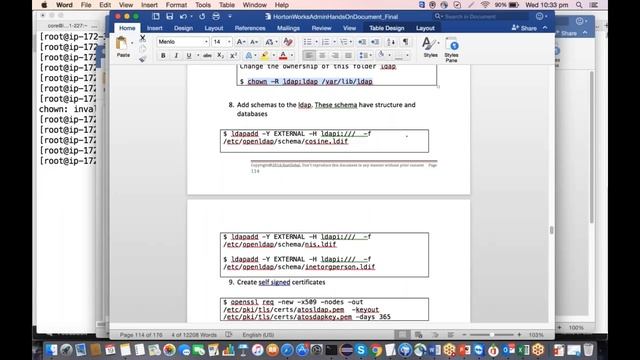
Task: Clear all formatting icon
Action: click(288, 42)
